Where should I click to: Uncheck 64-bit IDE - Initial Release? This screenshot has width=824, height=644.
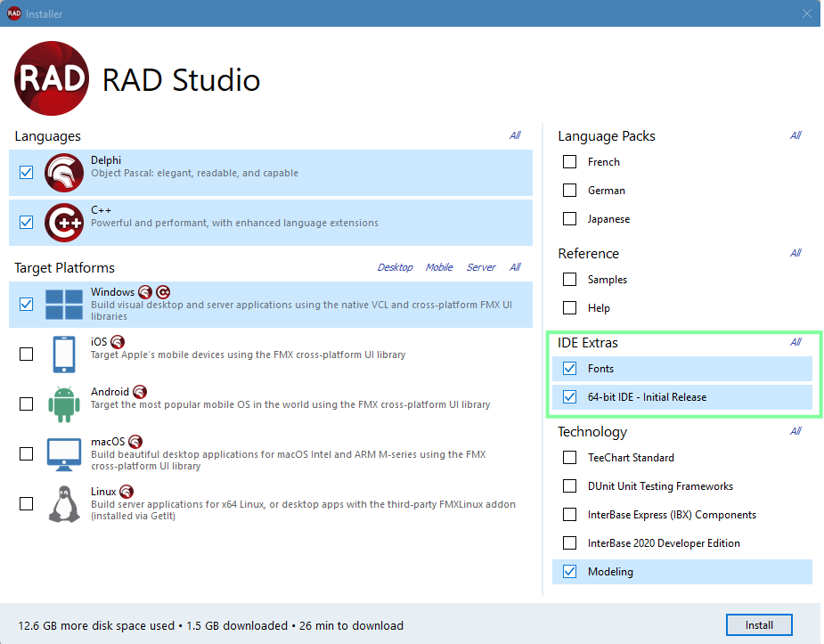tap(569, 397)
